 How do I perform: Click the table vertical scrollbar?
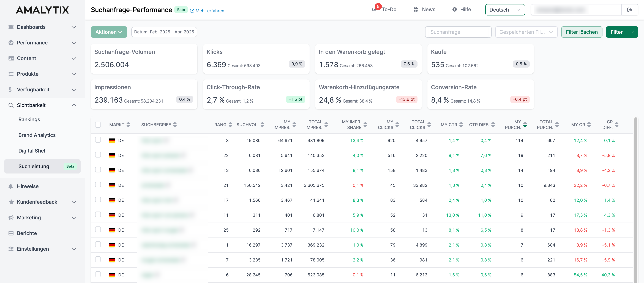click(x=636, y=200)
